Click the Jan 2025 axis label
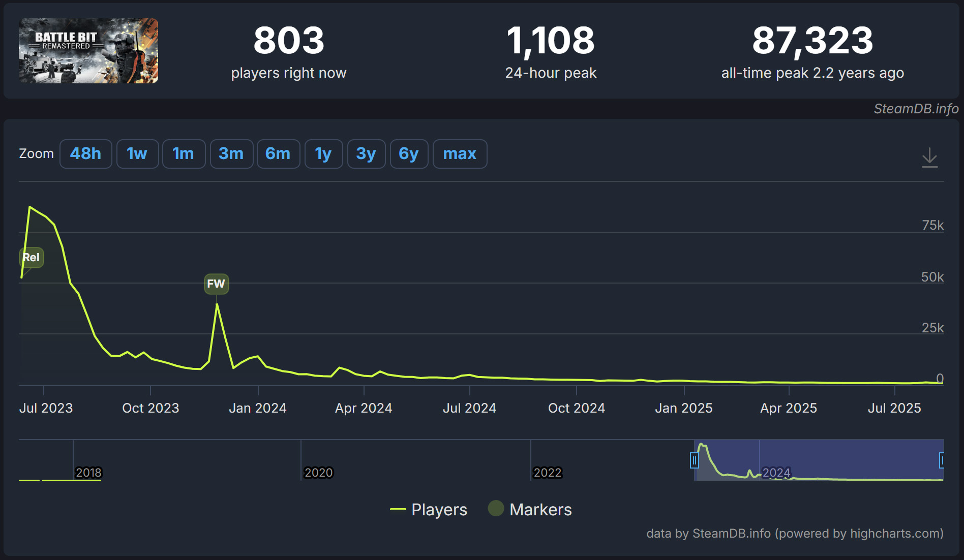This screenshot has height=560, width=964. 683,408
